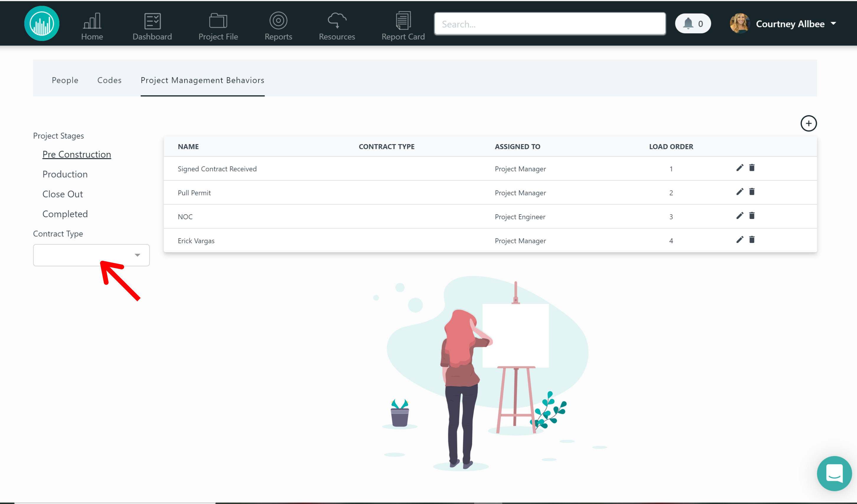The height and width of the screenshot is (504, 857).
Task: Delete the Erick Vargas row
Action: [x=752, y=240]
